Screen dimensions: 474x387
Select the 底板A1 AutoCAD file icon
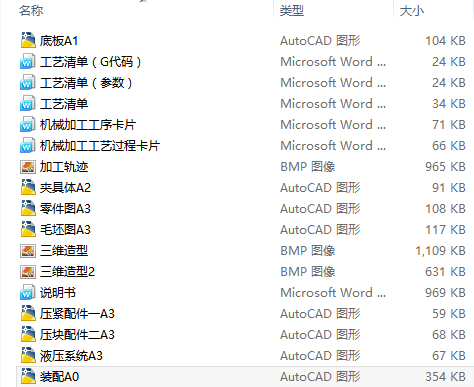(28, 40)
